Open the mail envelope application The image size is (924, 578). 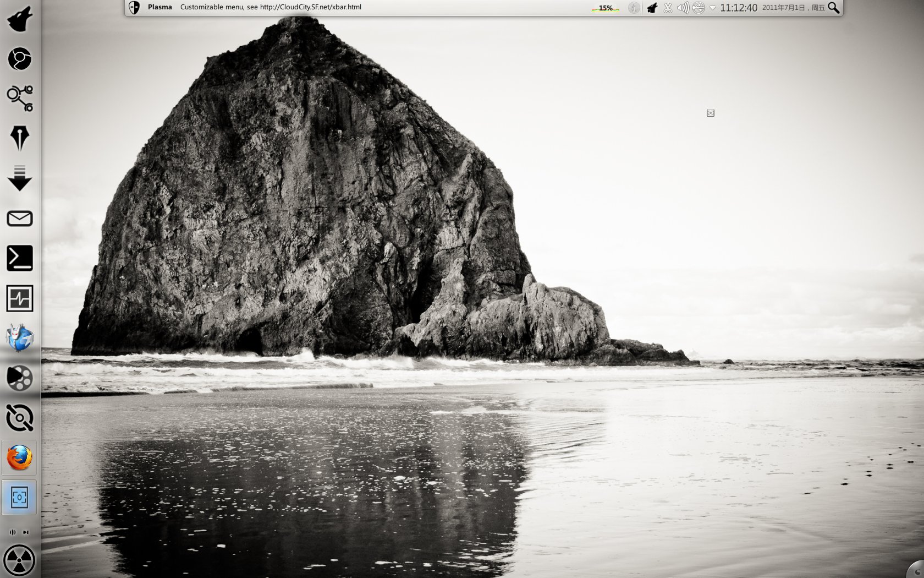(x=20, y=219)
